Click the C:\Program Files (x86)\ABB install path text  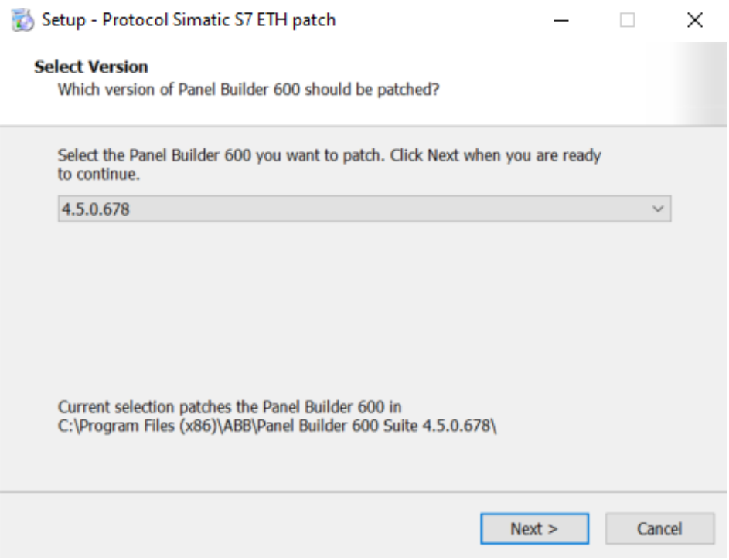coord(277,424)
